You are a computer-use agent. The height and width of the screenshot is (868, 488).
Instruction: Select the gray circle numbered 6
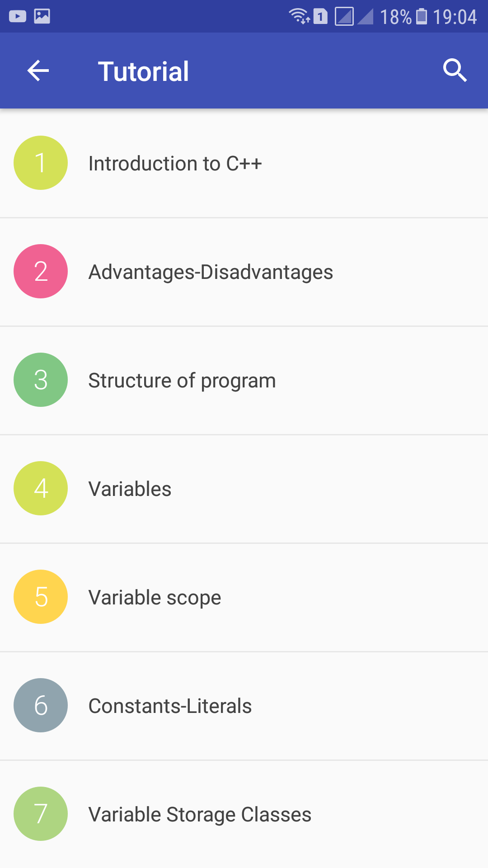40,705
